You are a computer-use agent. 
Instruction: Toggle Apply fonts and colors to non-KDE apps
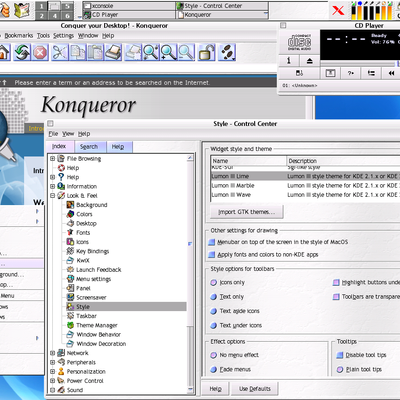[x=212, y=255]
